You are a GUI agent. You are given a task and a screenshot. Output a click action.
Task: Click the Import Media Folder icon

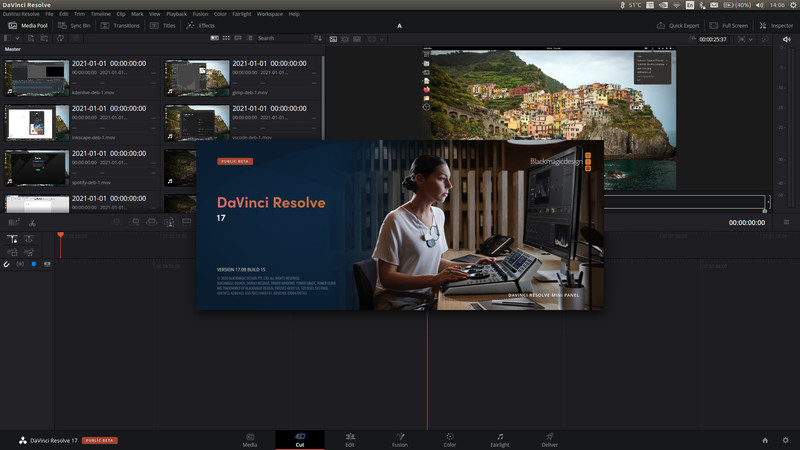[x=44, y=38]
